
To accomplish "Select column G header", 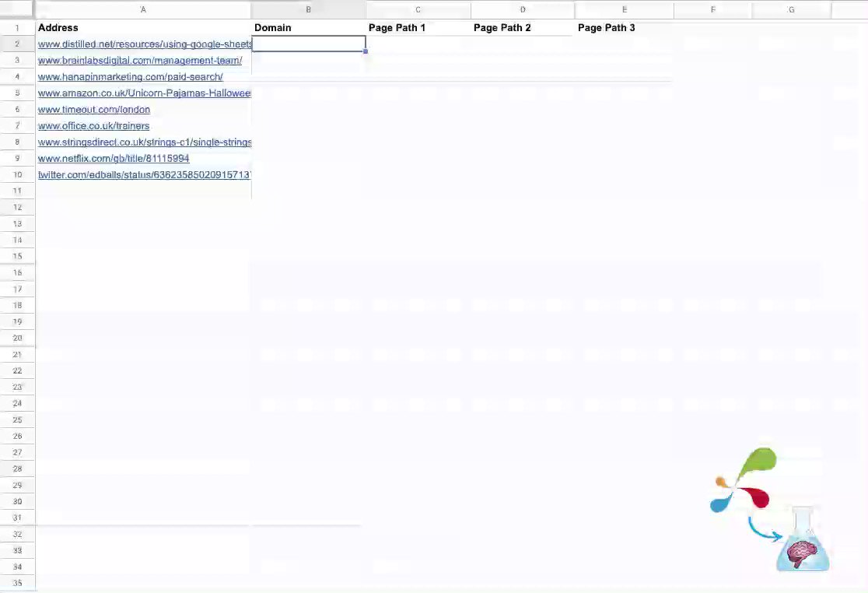I will click(791, 9).
